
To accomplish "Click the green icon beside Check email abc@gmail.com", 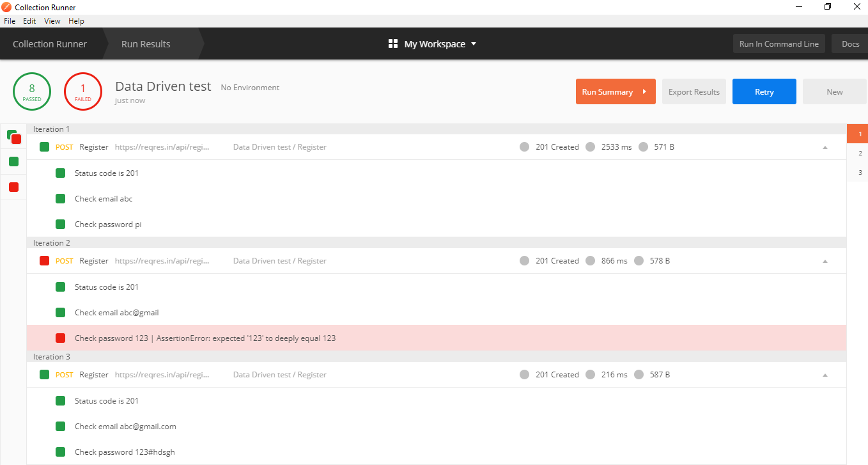I will tap(60, 426).
